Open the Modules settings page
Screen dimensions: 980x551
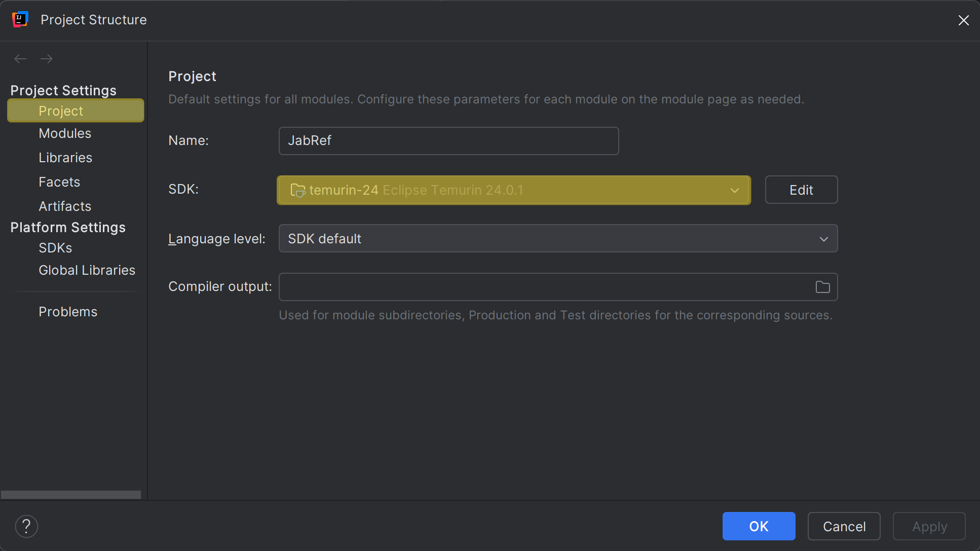[65, 133]
